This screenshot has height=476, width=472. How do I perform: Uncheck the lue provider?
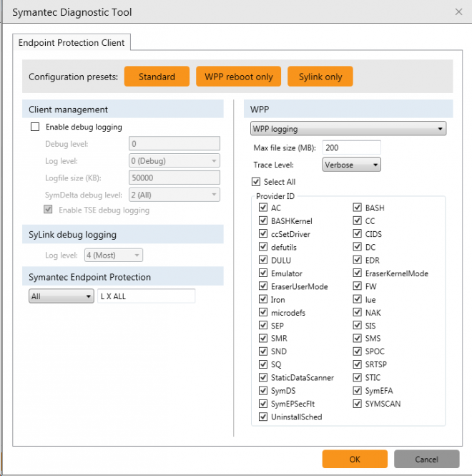click(x=358, y=299)
